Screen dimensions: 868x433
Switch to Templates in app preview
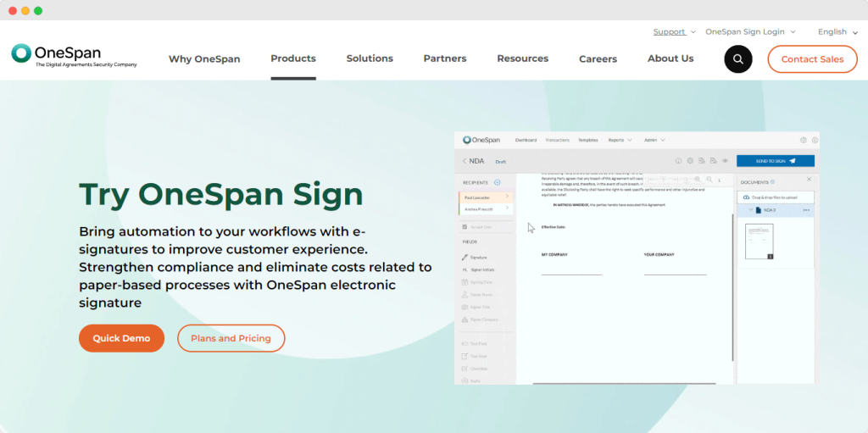click(588, 140)
